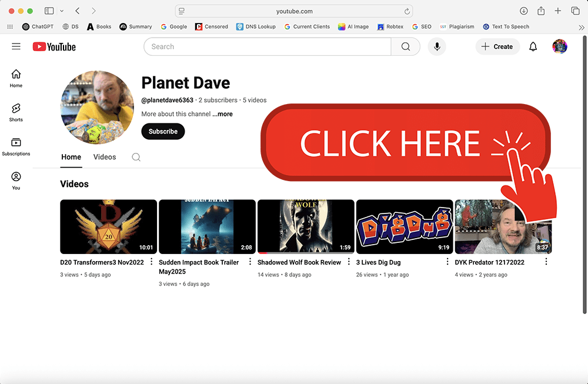Open the Planet Dave channel avatar
Image resolution: width=588 pixels, height=384 pixels.
97,107
